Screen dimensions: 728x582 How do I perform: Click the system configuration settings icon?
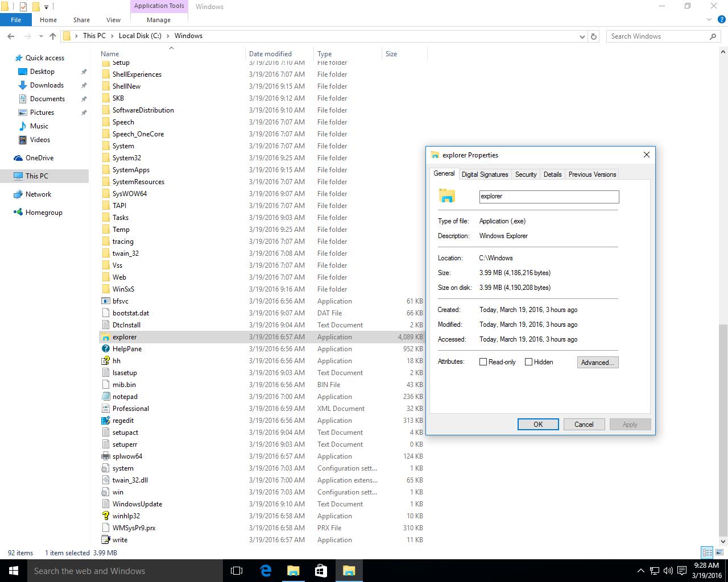coord(105,468)
